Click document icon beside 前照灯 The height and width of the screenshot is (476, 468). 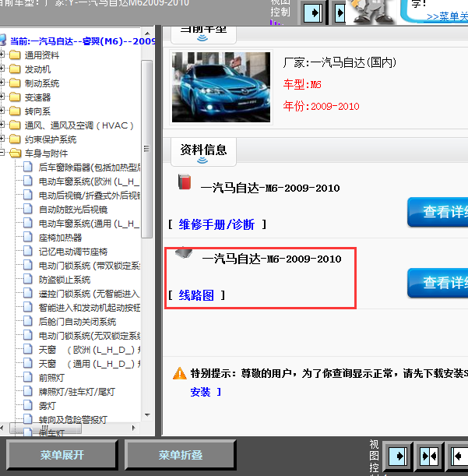[28, 377]
